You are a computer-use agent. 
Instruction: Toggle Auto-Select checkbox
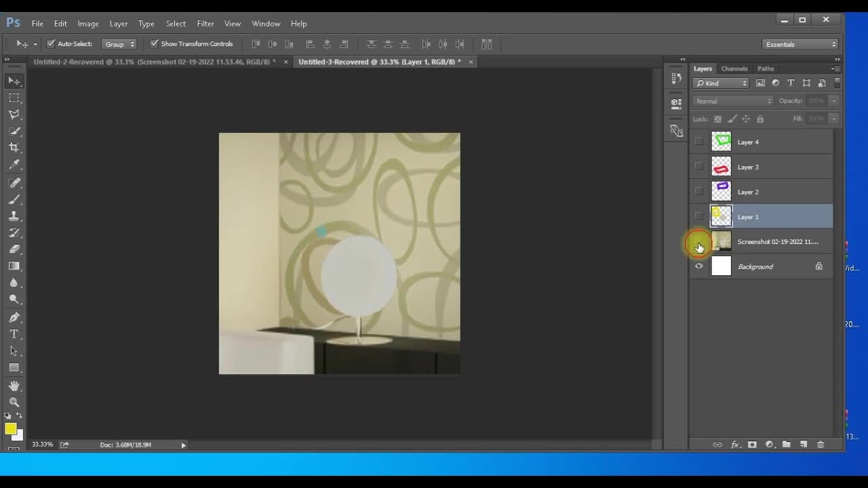point(51,44)
